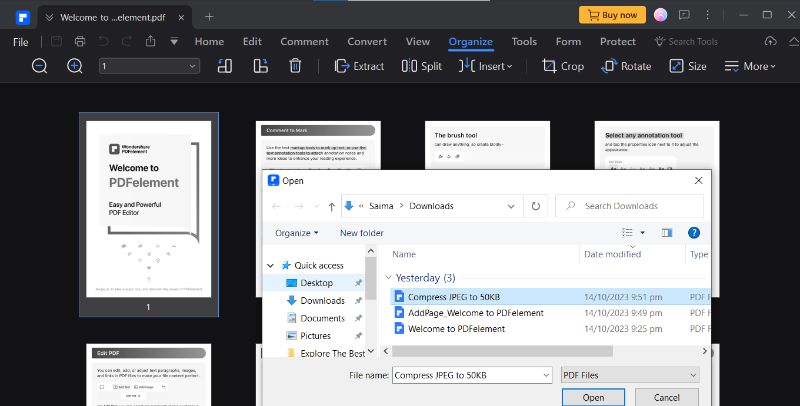Viewport: 800px width, 406px height.
Task: Click the Cancel button
Action: 666,397
